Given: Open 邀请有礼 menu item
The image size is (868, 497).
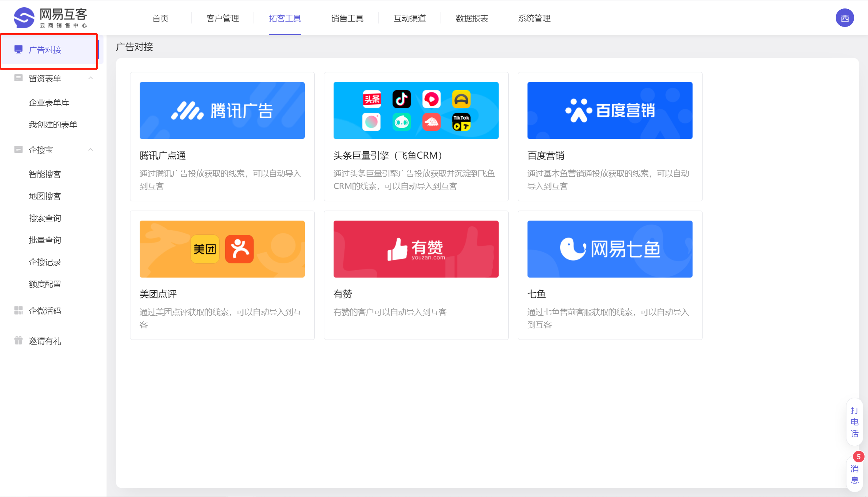Looking at the screenshot, I should tap(45, 341).
